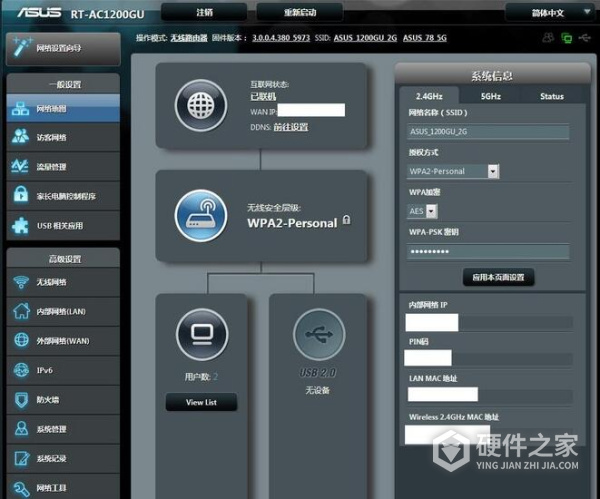The height and width of the screenshot is (499, 600).
Task: Click the guest users status icon in header
Action: (x=548, y=38)
